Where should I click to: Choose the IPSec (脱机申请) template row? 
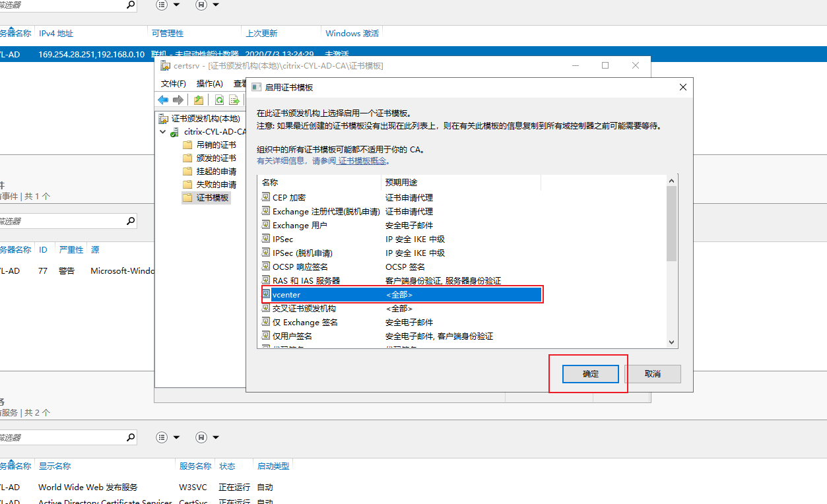click(x=302, y=253)
